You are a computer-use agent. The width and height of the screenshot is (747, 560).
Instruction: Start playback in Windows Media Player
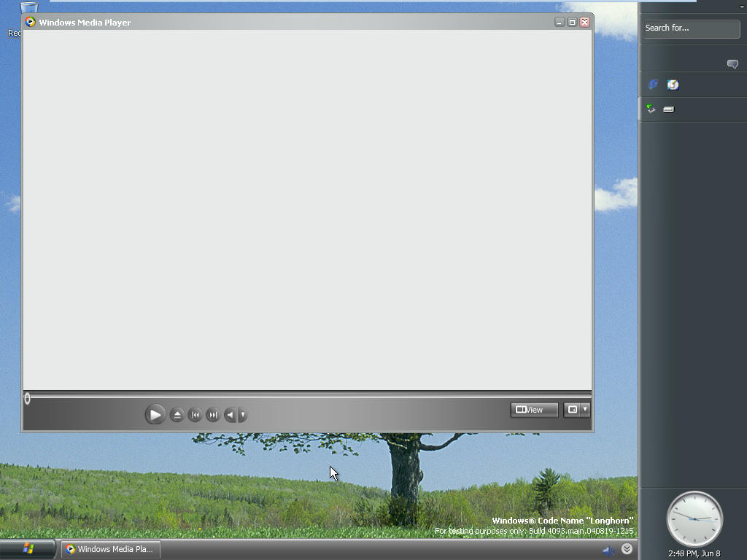click(x=155, y=415)
